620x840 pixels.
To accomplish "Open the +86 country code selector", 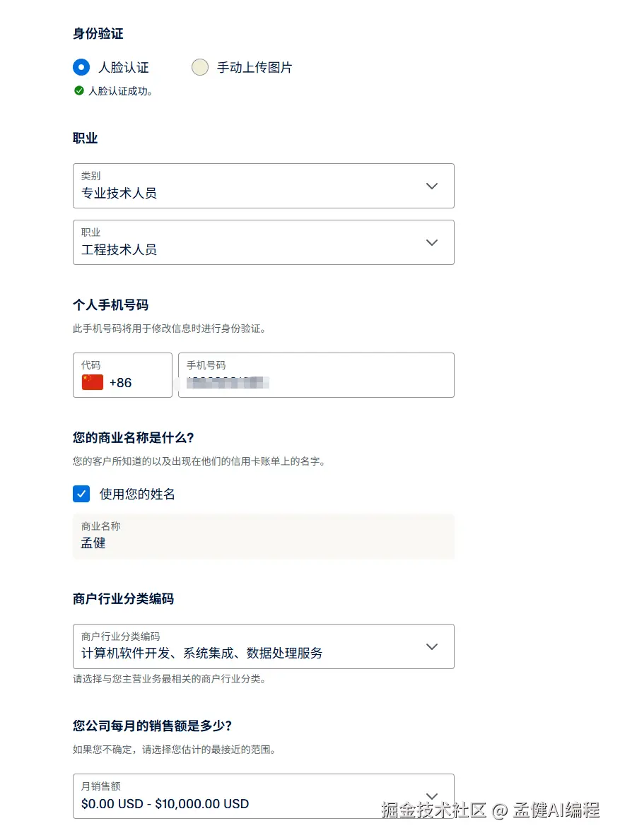I will point(122,375).
